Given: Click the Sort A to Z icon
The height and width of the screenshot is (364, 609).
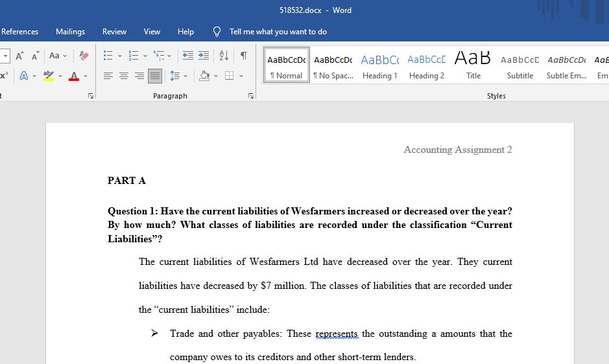Looking at the screenshot, I should coord(224,56).
